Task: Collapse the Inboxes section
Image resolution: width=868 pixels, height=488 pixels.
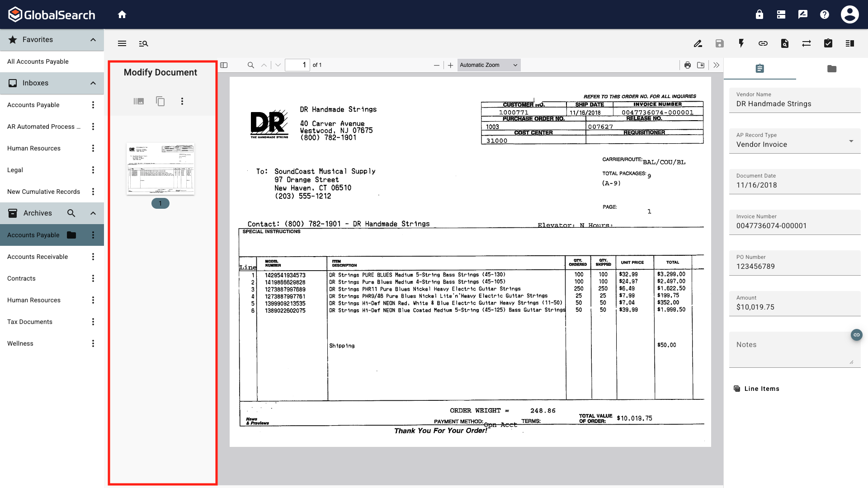Action: (x=93, y=83)
